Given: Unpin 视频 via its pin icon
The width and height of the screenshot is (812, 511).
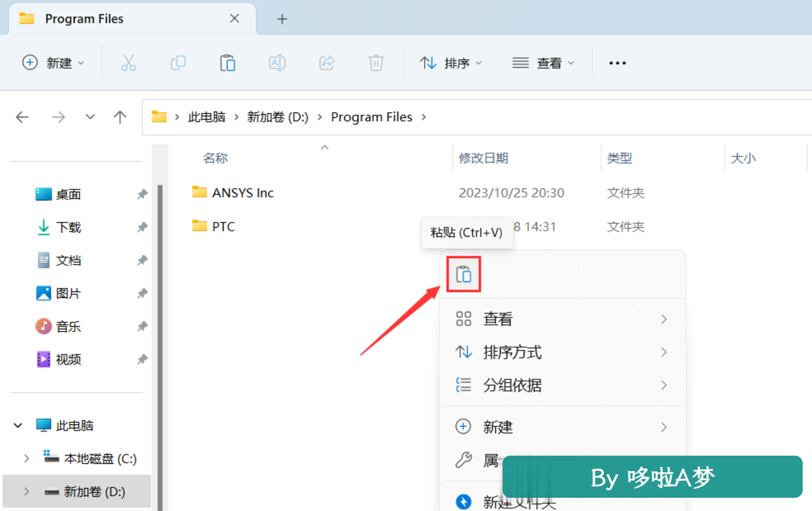Looking at the screenshot, I should pyautogui.click(x=142, y=360).
